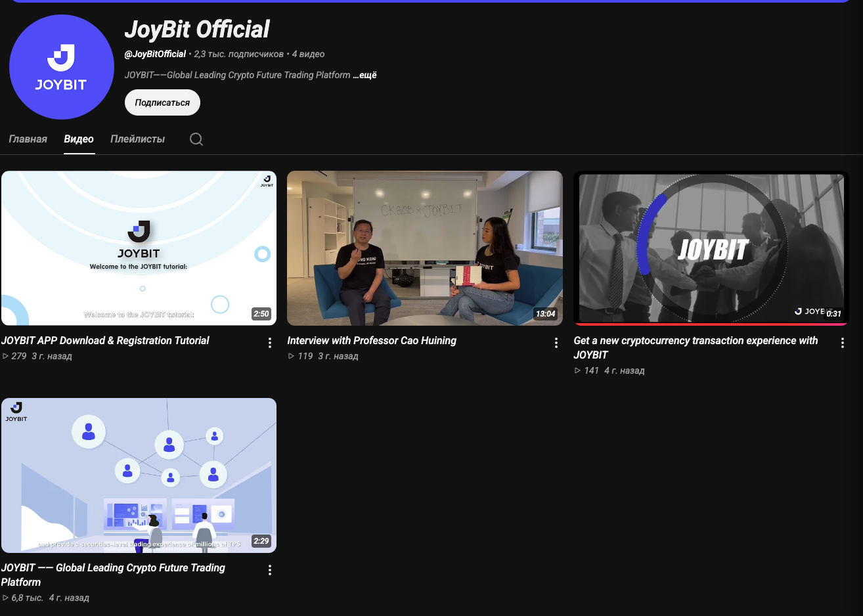Open the channel search magnifier icon
The image size is (863, 616).
196,139
